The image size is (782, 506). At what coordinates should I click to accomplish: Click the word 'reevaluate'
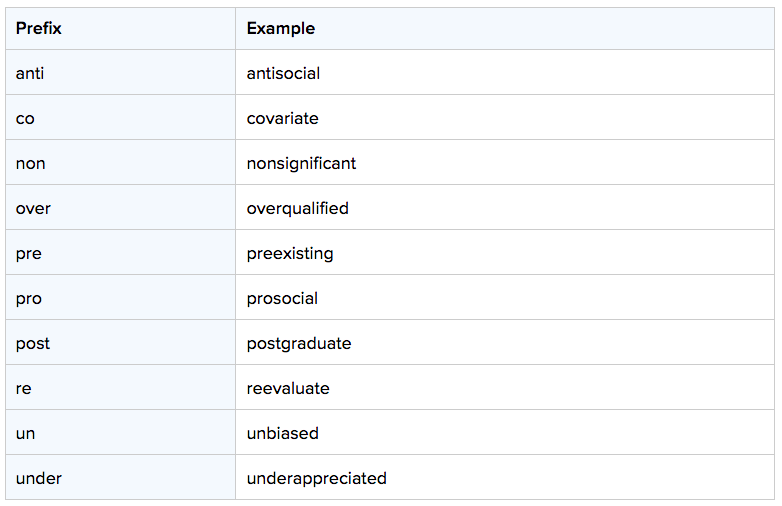coord(288,388)
